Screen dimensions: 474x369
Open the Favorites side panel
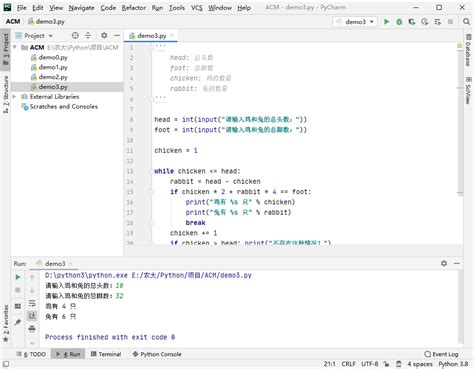click(x=6, y=323)
